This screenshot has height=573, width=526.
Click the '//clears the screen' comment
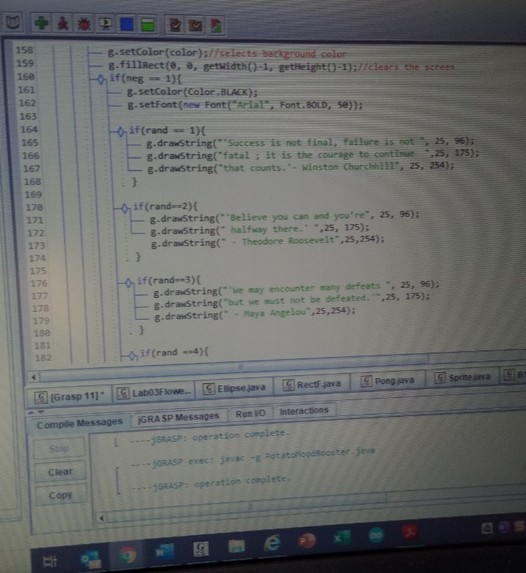click(406, 67)
